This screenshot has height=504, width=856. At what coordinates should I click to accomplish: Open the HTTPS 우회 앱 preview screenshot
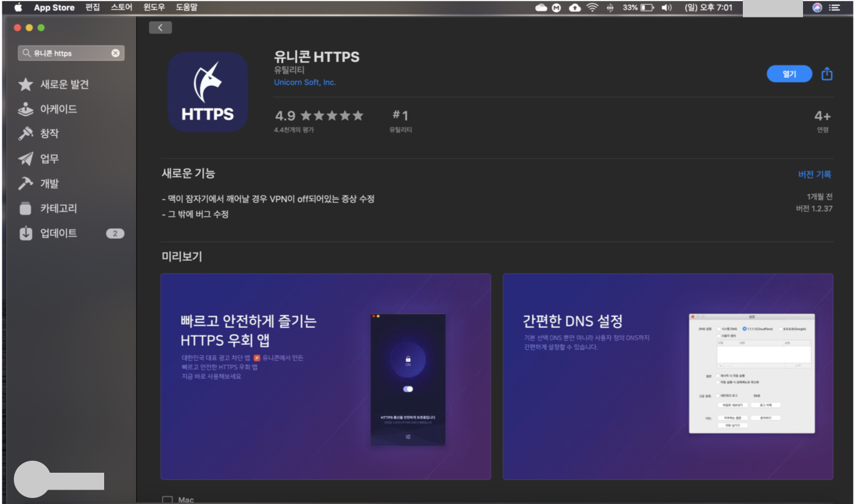326,376
